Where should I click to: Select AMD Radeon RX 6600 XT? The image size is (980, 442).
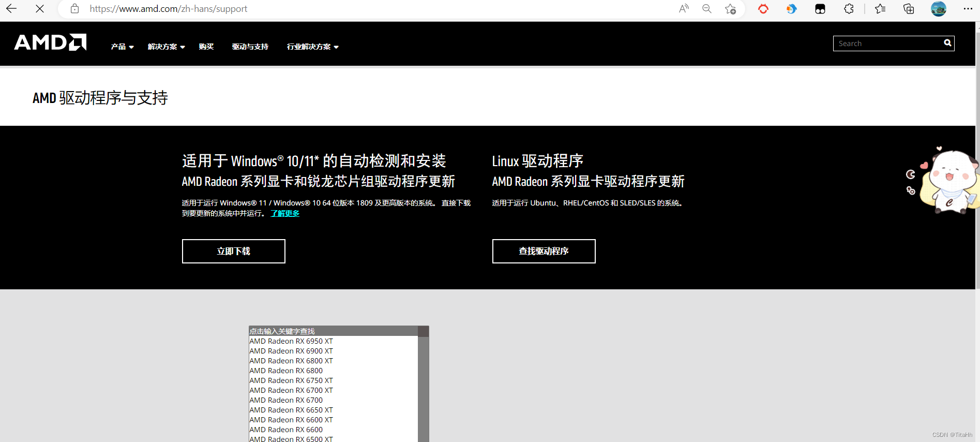pyautogui.click(x=291, y=420)
